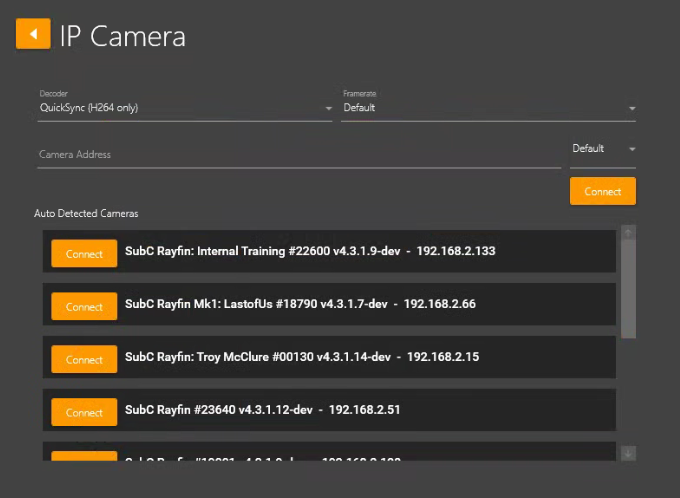Select the Rayfin #23640 192.168.2.51 entry text
This screenshot has height=498, width=680.
tap(263, 410)
